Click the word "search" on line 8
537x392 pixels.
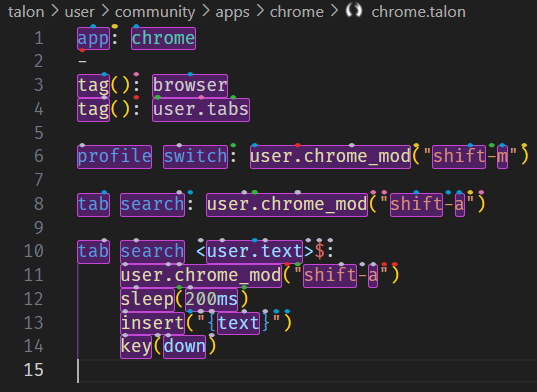coord(152,205)
